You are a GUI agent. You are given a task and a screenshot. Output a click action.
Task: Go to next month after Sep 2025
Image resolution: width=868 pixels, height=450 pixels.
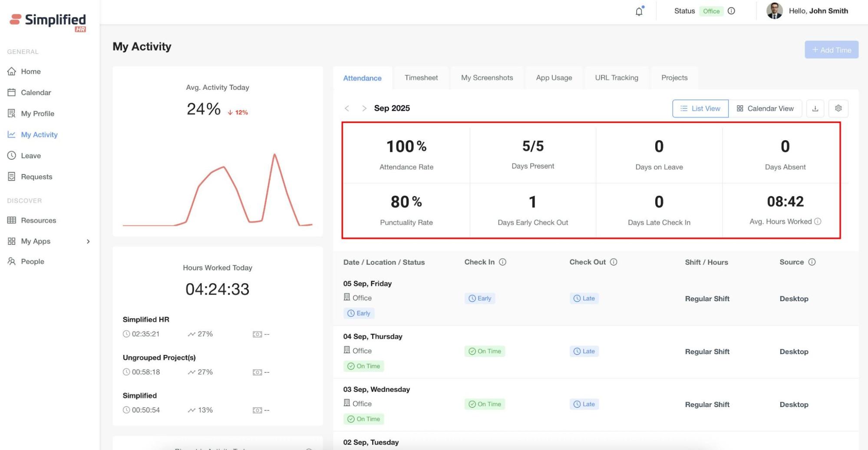[364, 108]
